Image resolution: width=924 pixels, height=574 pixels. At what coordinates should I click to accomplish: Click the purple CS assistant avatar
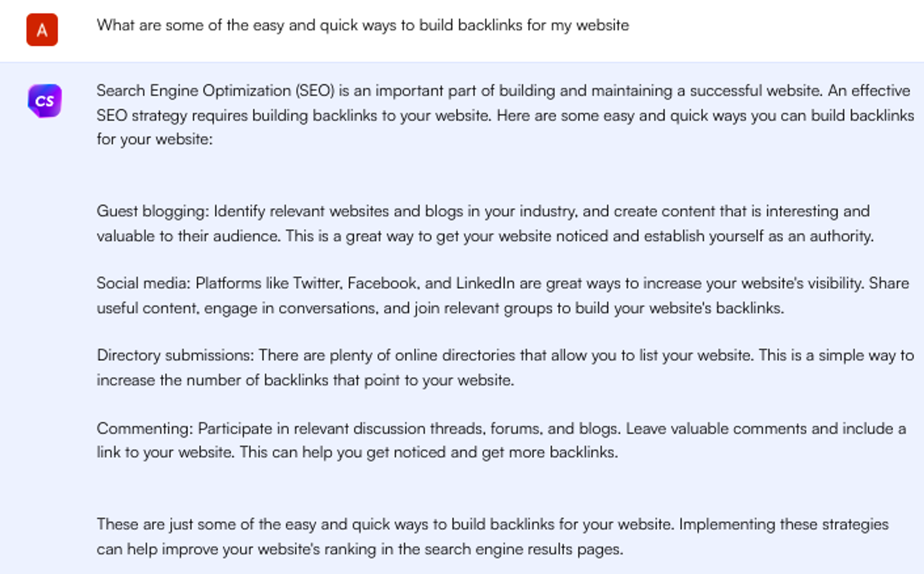coord(44,101)
